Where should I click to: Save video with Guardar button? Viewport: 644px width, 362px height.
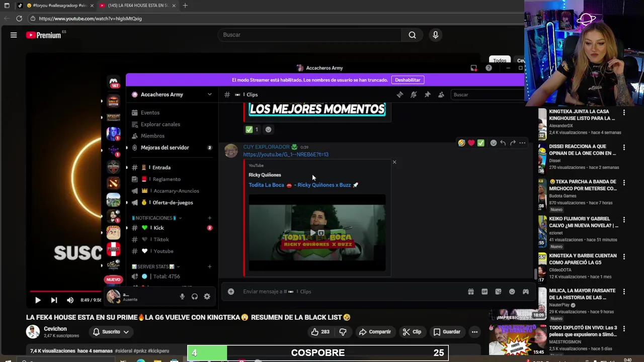tap(447, 332)
